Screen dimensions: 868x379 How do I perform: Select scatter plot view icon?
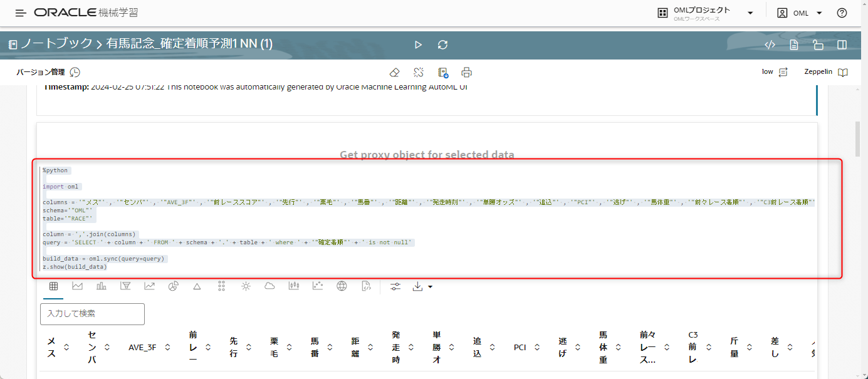pyautogui.click(x=318, y=286)
